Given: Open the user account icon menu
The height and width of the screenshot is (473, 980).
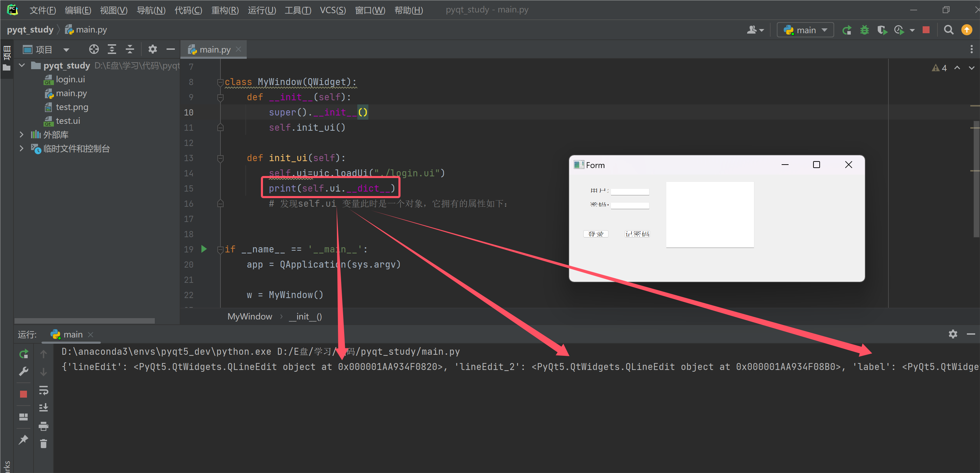Looking at the screenshot, I should point(755,30).
